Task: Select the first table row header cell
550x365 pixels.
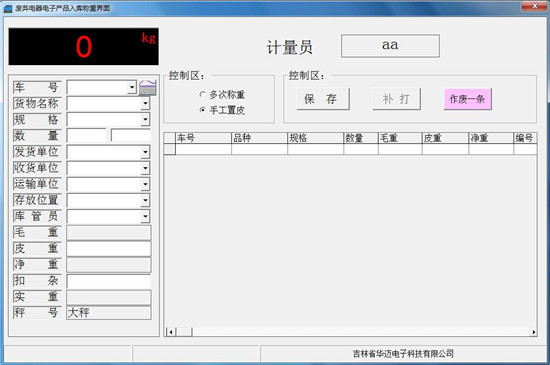Action: click(x=170, y=149)
